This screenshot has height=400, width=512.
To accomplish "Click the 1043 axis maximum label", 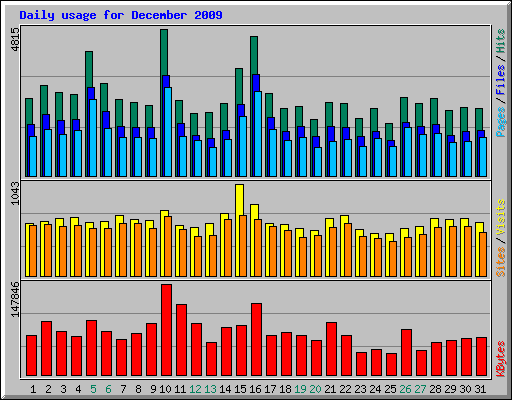I will click(15, 193).
